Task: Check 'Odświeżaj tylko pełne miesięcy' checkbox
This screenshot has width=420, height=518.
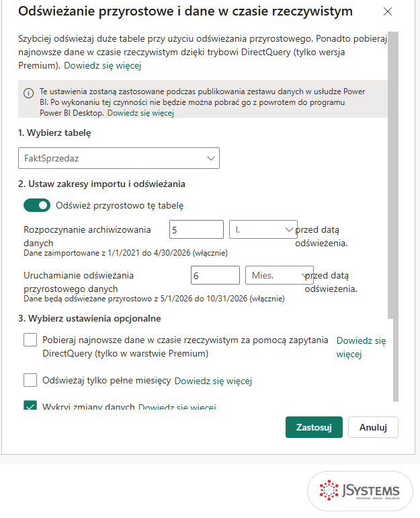Action: (30, 380)
